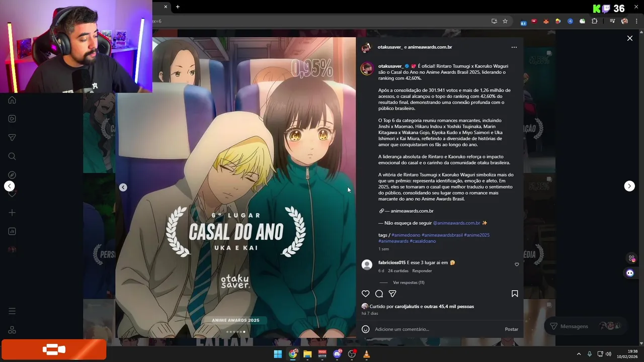Go to next post arrow
Screen dimensions: 644x362
pyautogui.click(x=629, y=186)
